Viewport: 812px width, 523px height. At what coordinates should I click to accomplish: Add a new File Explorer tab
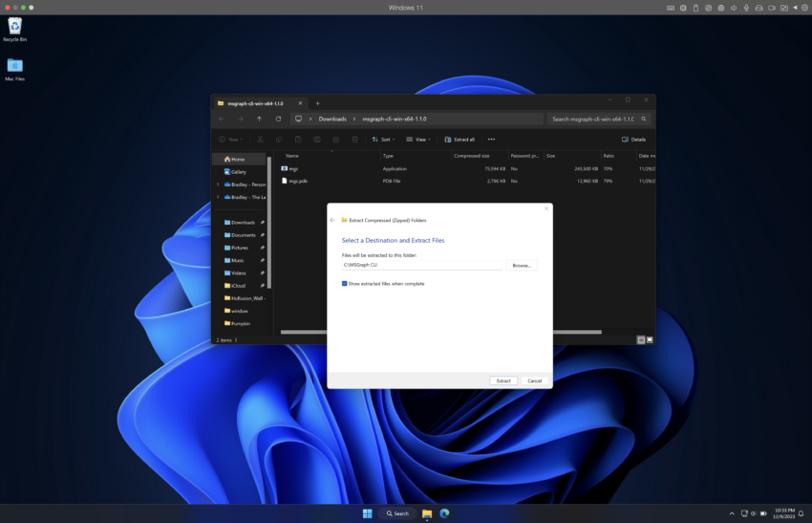(x=317, y=103)
